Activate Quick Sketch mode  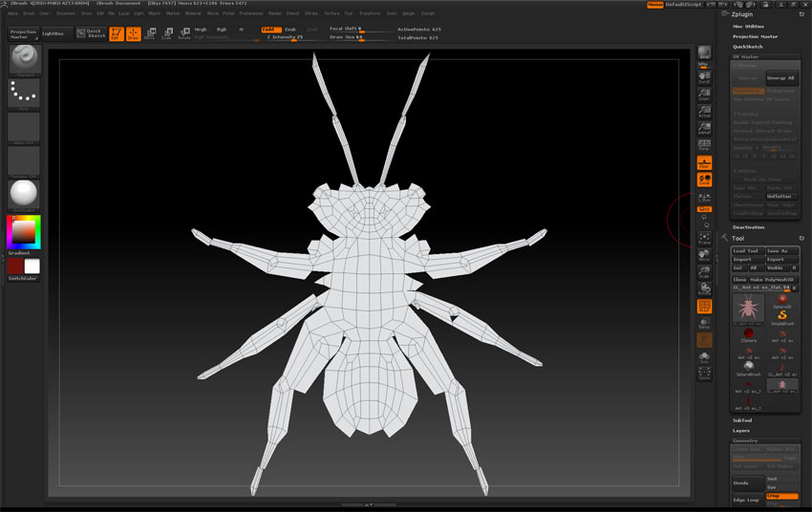tap(91, 33)
